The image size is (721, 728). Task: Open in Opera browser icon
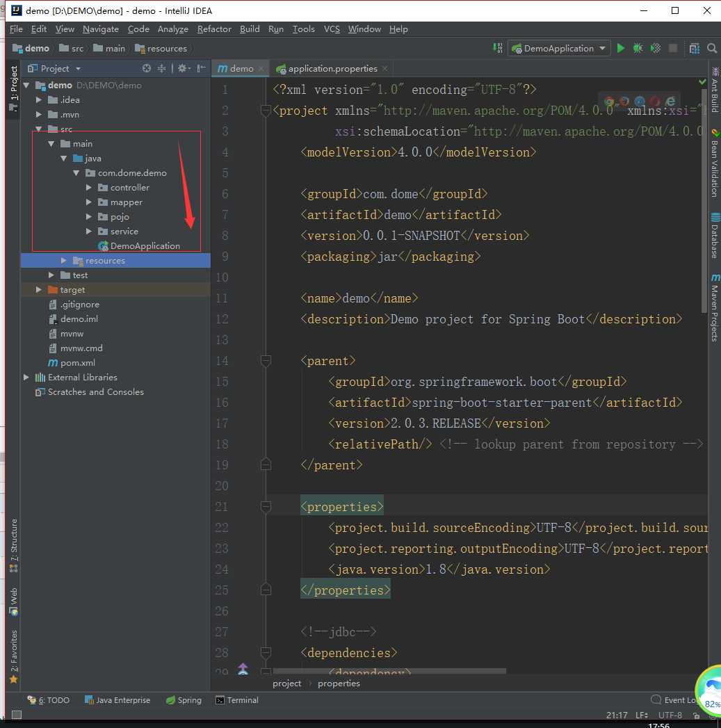pyautogui.click(x=655, y=102)
